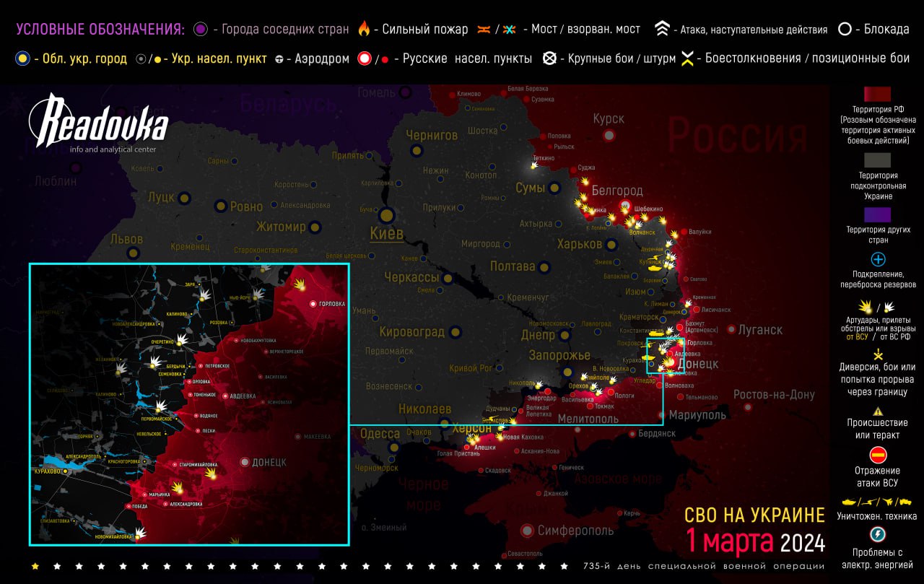The width and height of the screenshot is (924, 584).
Task: Select the yellow warning triangle Происшествие icon
Action: click(x=878, y=410)
